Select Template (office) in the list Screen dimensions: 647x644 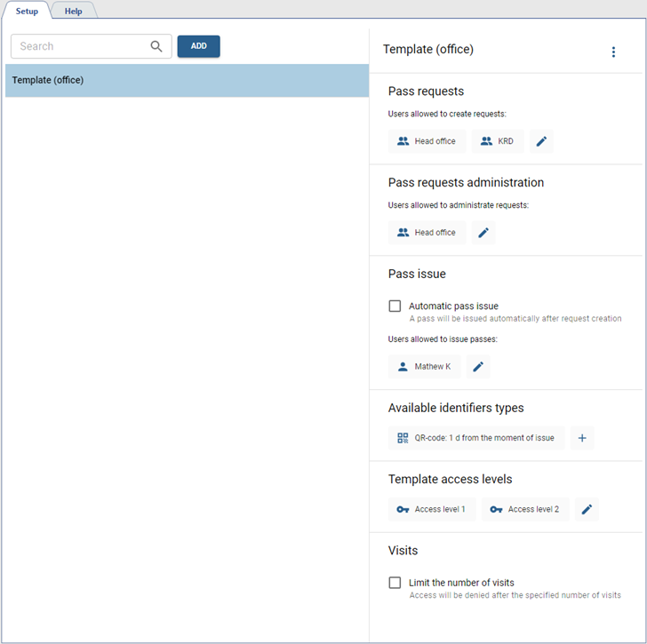pyautogui.click(x=187, y=80)
